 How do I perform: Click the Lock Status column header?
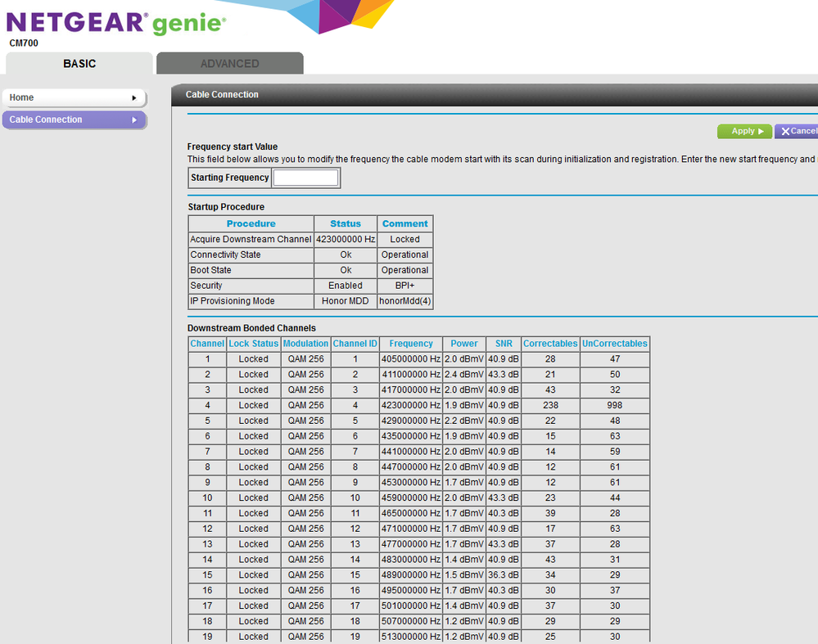pyautogui.click(x=253, y=344)
